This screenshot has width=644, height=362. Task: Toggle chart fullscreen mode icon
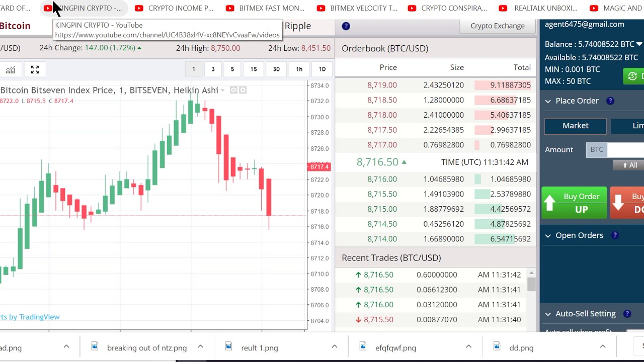pos(35,69)
